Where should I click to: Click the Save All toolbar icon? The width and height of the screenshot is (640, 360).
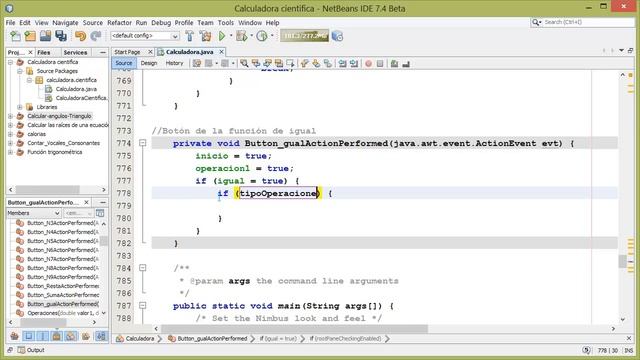(61, 36)
